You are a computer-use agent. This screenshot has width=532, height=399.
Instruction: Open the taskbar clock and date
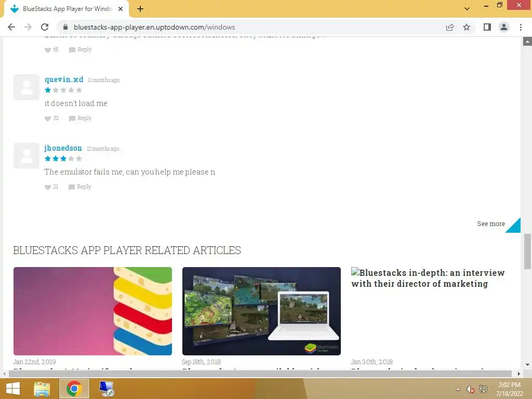509,389
